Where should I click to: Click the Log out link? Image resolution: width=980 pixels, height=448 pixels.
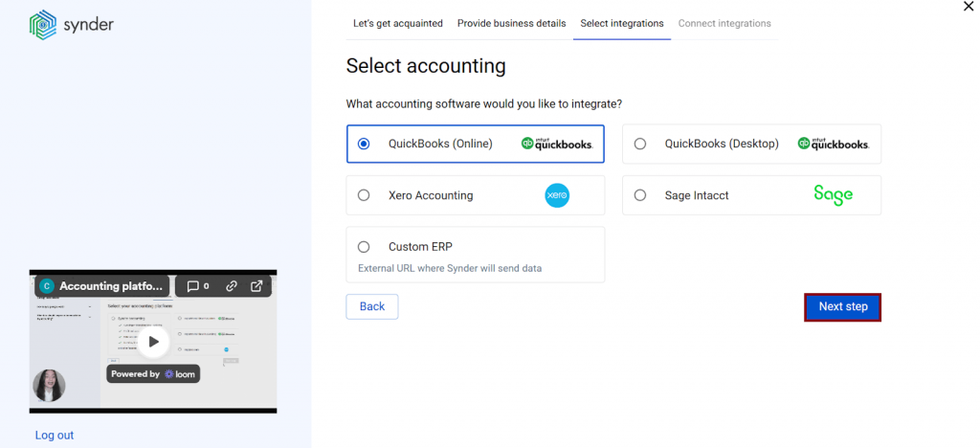(55, 436)
